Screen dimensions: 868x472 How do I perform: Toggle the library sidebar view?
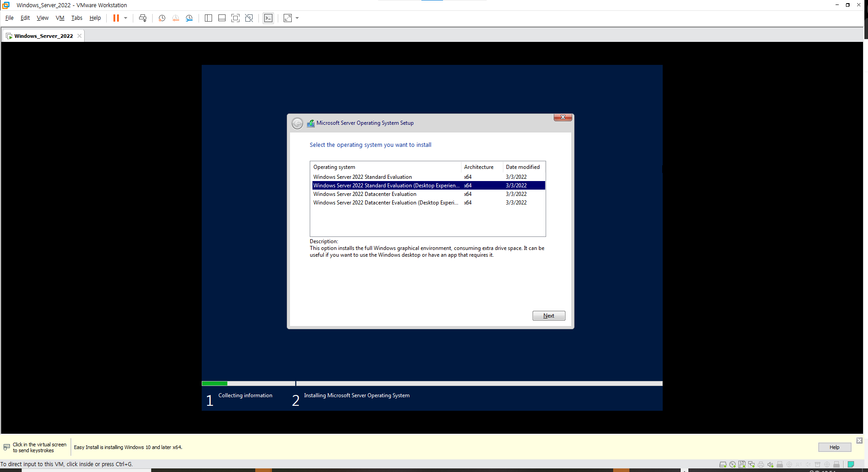tap(208, 18)
